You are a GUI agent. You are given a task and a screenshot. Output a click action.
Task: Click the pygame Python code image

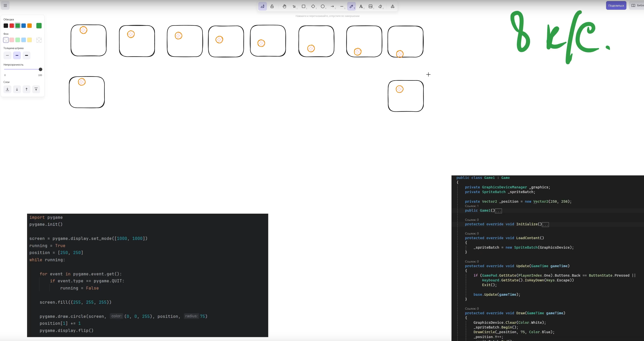(x=148, y=275)
